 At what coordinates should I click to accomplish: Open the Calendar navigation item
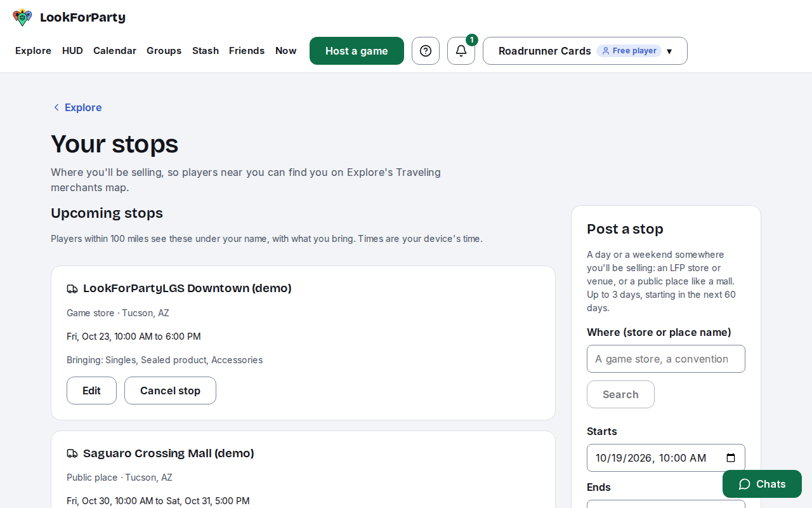pos(115,51)
